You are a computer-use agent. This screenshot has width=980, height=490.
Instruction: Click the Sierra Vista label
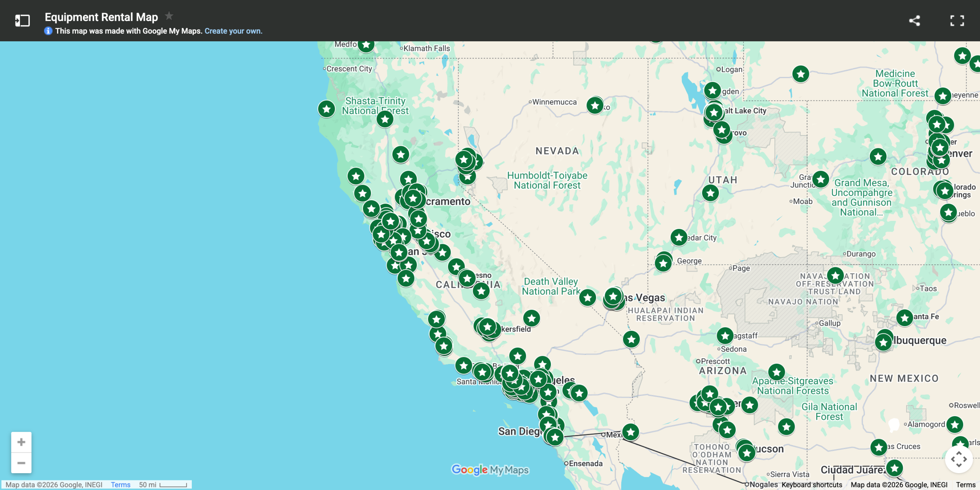pos(790,475)
